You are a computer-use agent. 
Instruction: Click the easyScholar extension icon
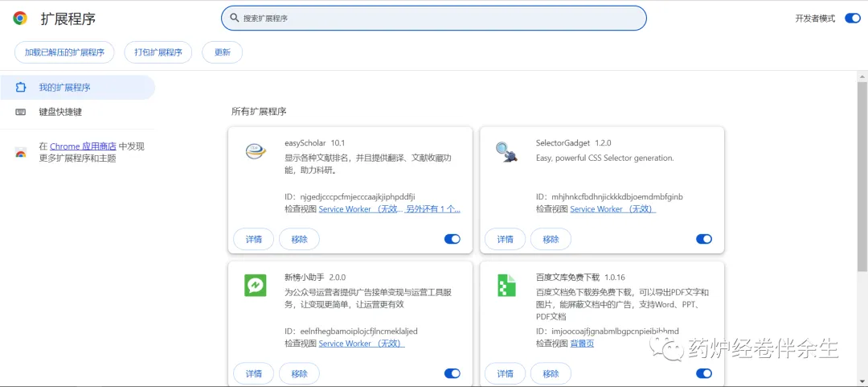click(256, 151)
